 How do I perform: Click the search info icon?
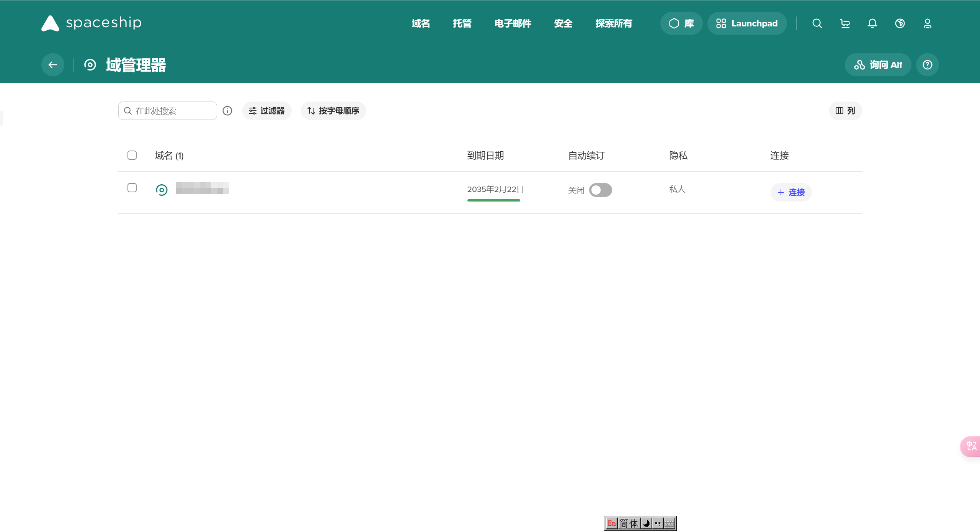point(227,111)
